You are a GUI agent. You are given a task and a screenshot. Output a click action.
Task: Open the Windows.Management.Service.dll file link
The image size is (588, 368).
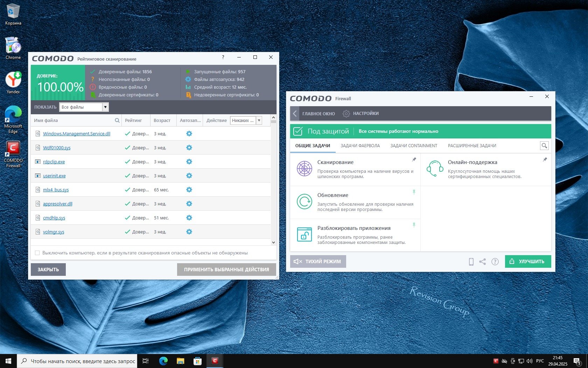[x=76, y=134]
